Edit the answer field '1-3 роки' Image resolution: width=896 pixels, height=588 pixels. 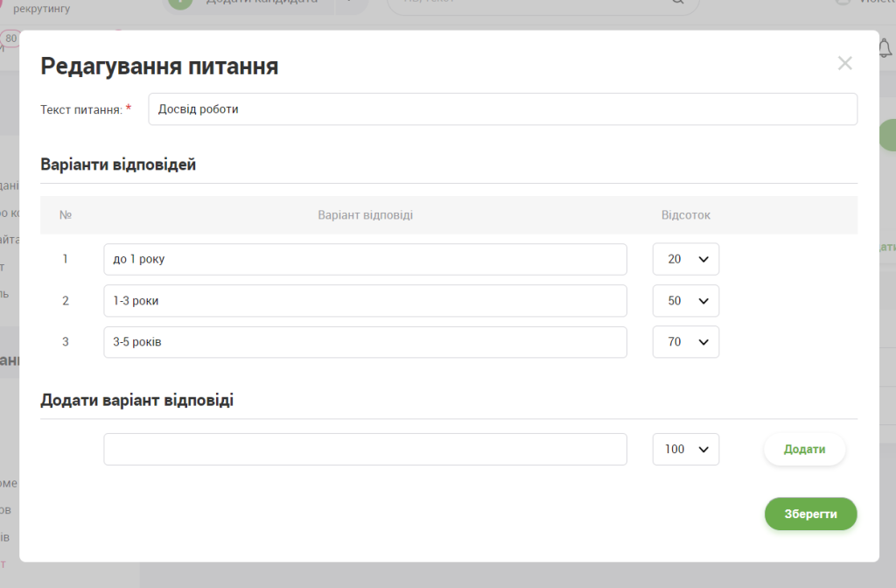[365, 301]
